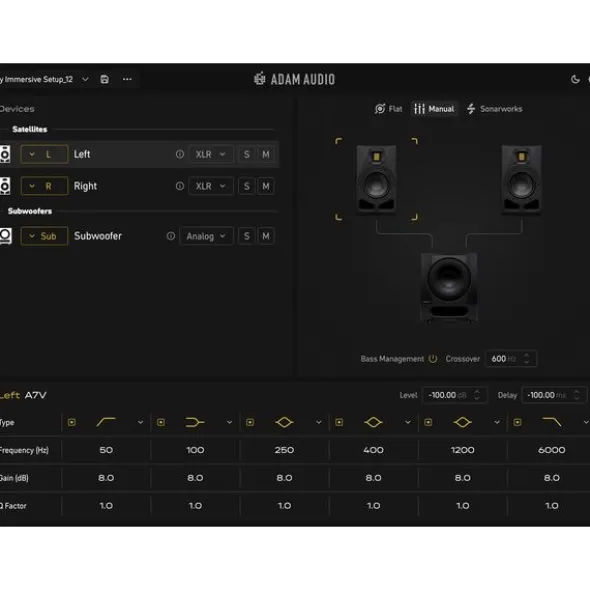Toggle the 250 Hz filter band enable
The image size is (590, 591).
[250, 422]
